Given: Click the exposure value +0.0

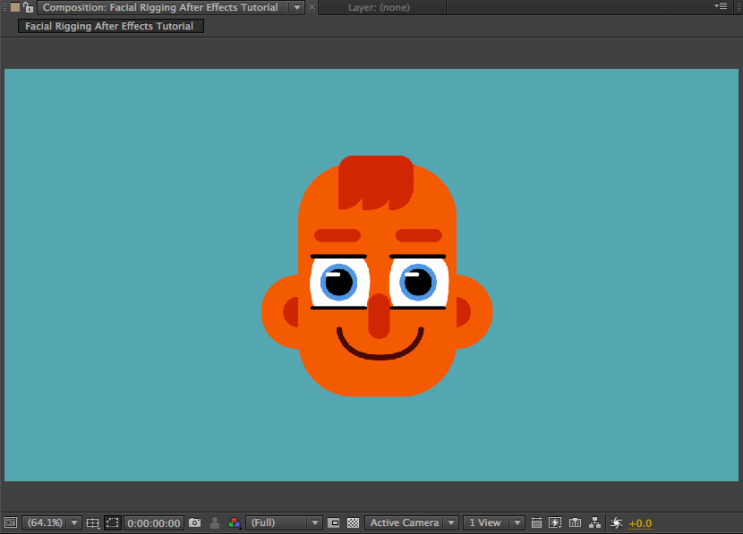Looking at the screenshot, I should [x=640, y=524].
